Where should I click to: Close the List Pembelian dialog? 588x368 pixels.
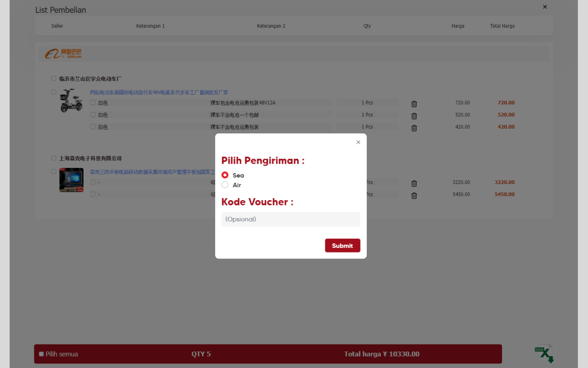click(x=544, y=7)
